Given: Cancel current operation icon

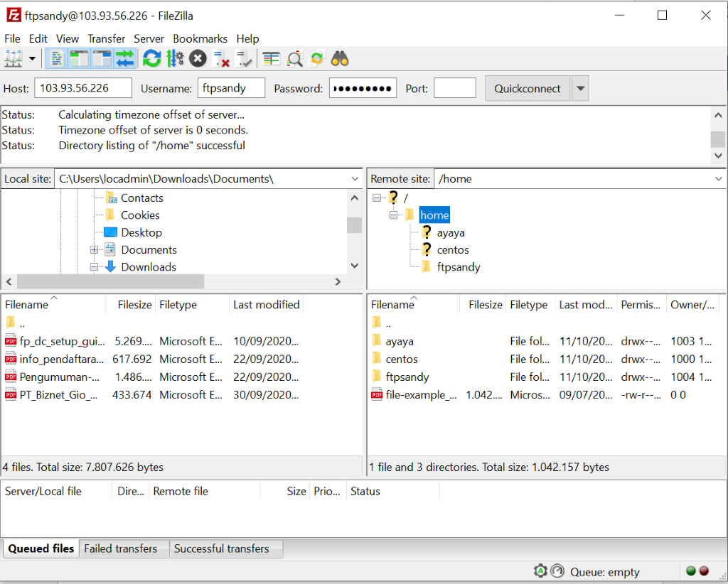Looking at the screenshot, I should point(198,59).
